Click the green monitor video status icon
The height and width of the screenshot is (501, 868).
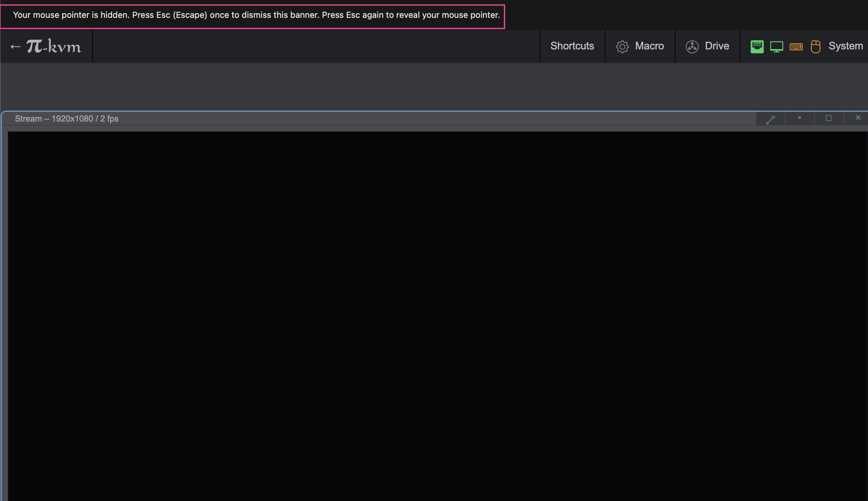click(777, 46)
